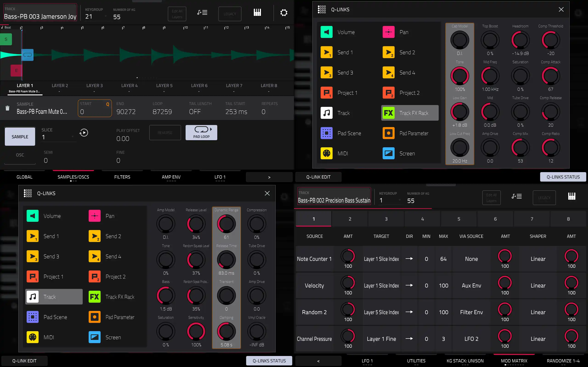This screenshot has height=367, width=588.
Task: Delete sample using trash icon beside SAMPLE
Action: tap(8, 108)
